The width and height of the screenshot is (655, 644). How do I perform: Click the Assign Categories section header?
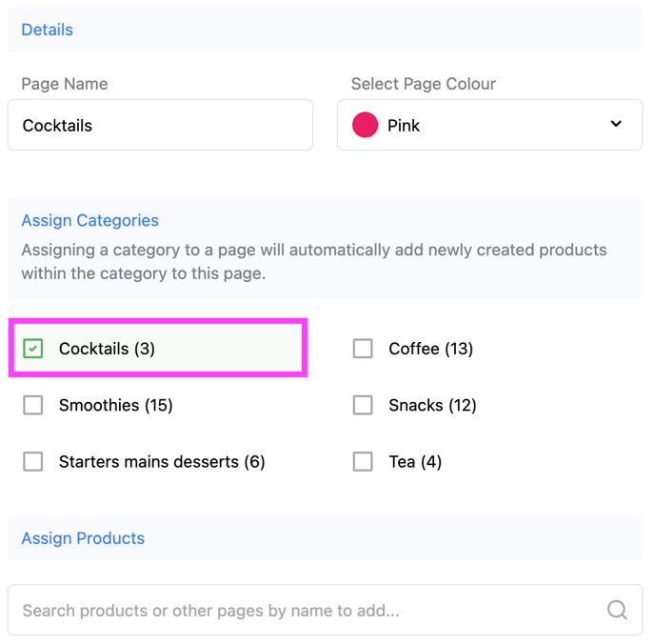(x=89, y=220)
